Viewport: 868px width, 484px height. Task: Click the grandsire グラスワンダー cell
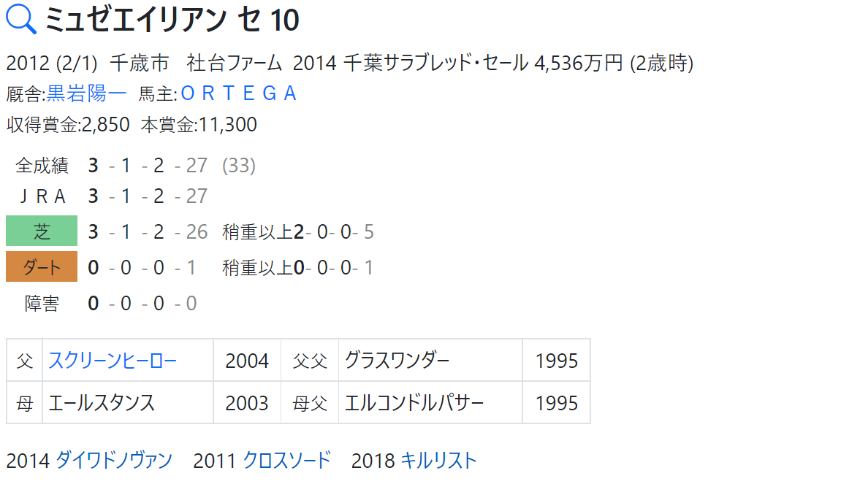click(430, 361)
